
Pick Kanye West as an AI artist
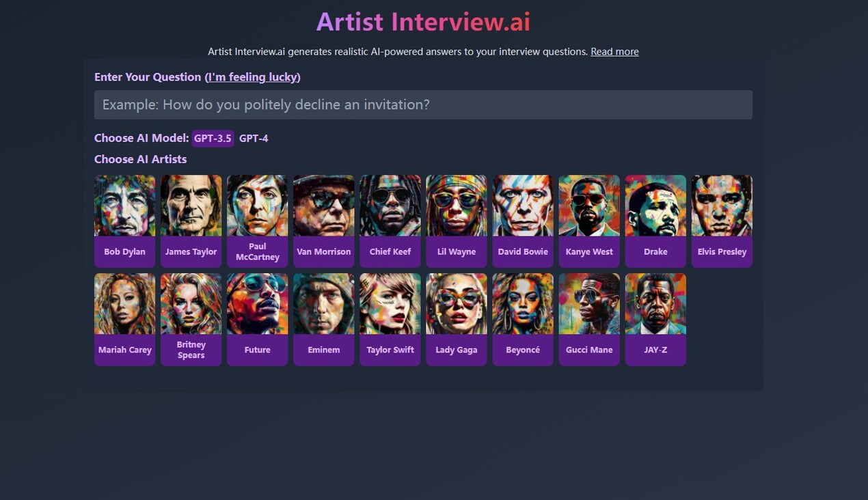588,205
